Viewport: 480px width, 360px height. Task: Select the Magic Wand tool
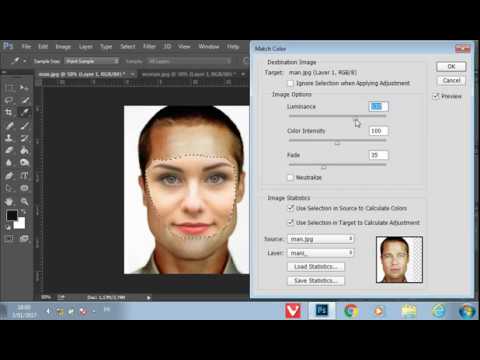click(x=24, y=100)
